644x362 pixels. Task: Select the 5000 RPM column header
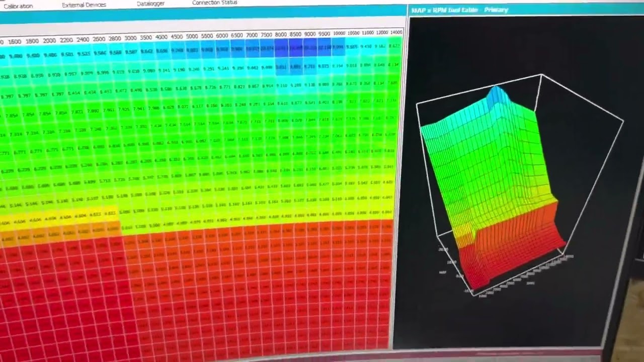(192, 37)
